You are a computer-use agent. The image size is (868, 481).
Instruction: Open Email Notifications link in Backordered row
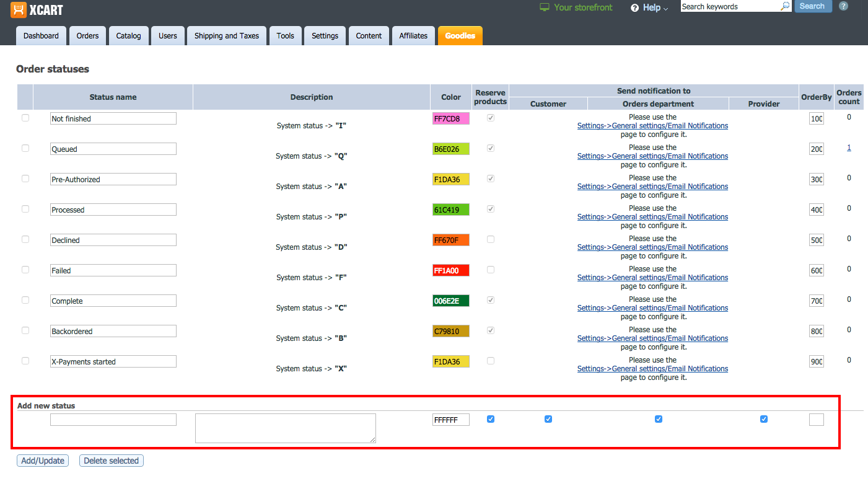(x=652, y=338)
